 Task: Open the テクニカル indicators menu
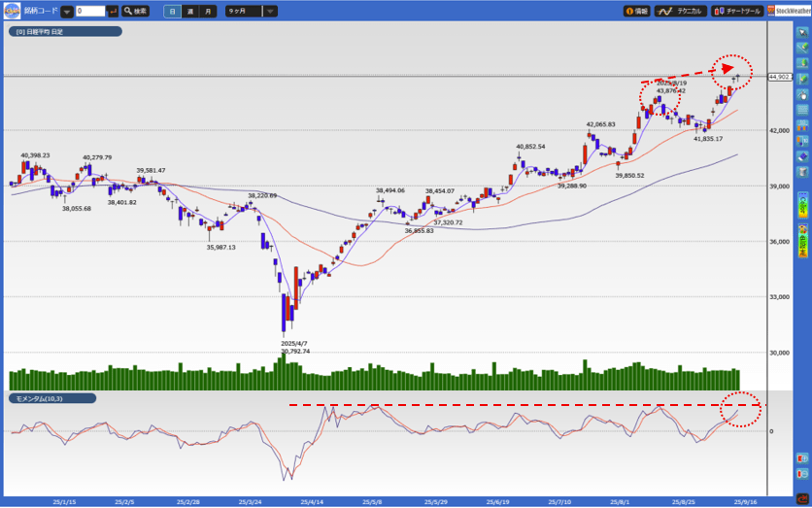pyautogui.click(x=680, y=12)
